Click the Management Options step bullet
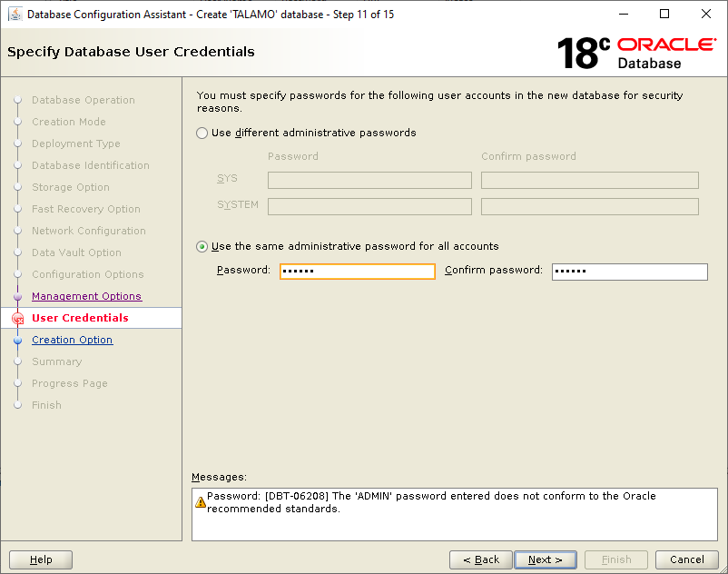The width and height of the screenshot is (728, 574). [x=17, y=296]
